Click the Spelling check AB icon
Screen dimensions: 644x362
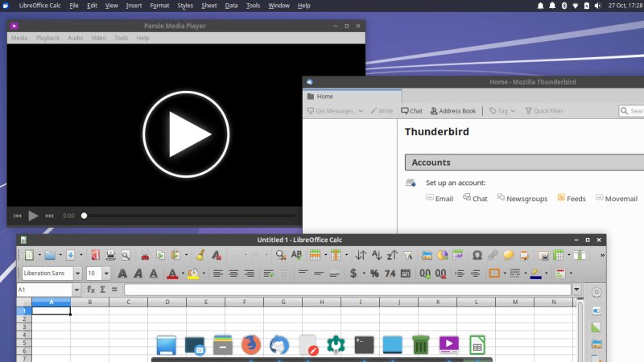296,255
